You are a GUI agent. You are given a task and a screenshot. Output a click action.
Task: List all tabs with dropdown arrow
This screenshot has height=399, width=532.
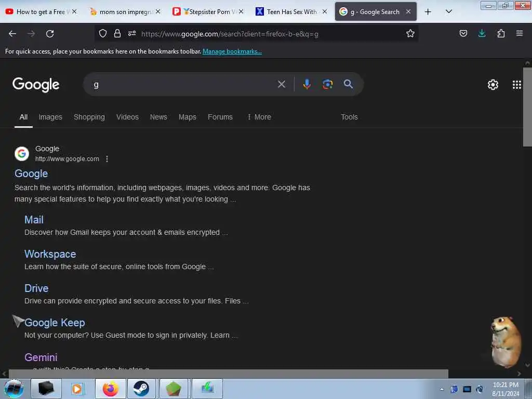click(448, 12)
